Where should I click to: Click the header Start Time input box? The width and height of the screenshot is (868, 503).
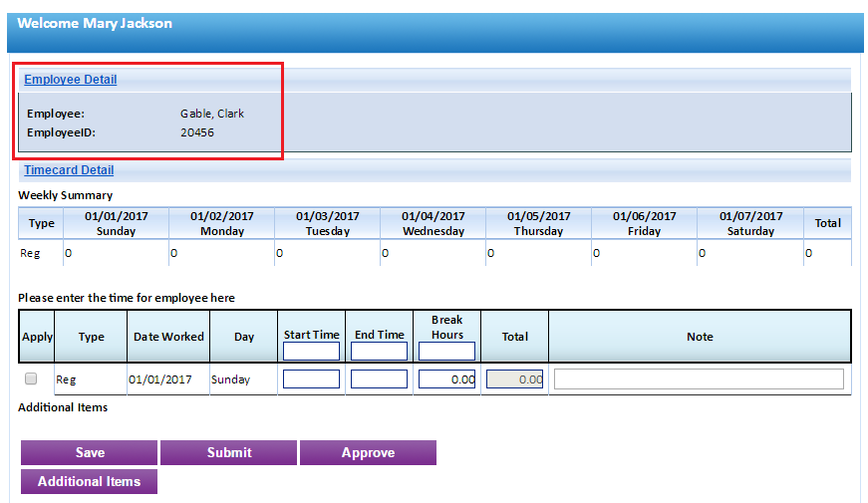[x=311, y=351]
